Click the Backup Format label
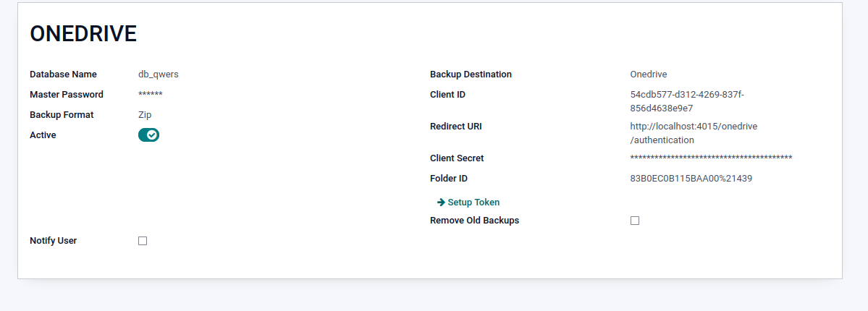The image size is (868, 311). (x=62, y=115)
